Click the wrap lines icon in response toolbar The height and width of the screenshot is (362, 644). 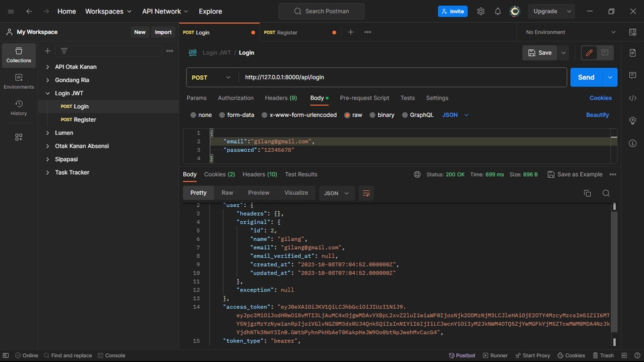[x=366, y=193]
